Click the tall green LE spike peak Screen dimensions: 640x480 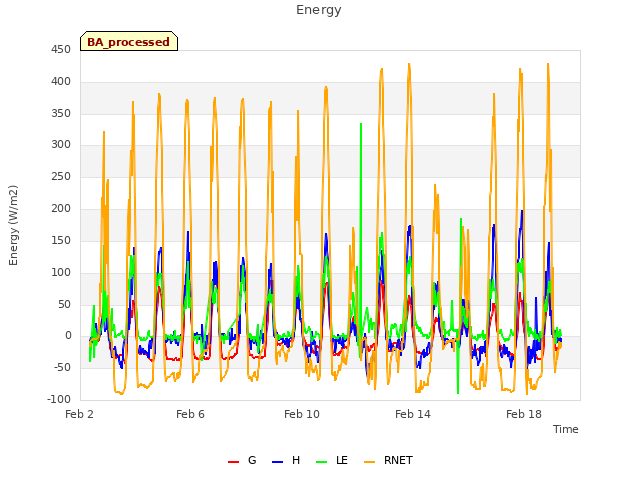(361, 124)
